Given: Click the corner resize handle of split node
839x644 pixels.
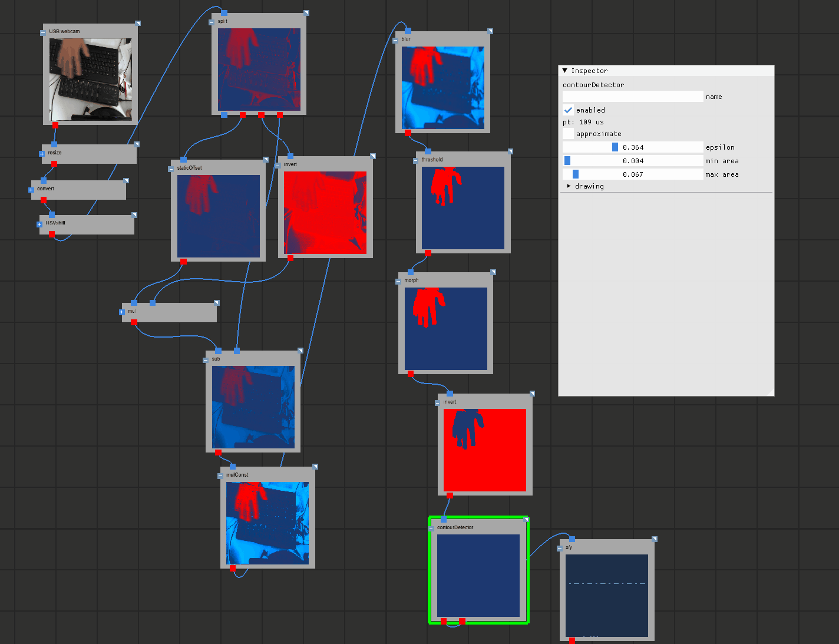Looking at the screenshot, I should tap(306, 13).
